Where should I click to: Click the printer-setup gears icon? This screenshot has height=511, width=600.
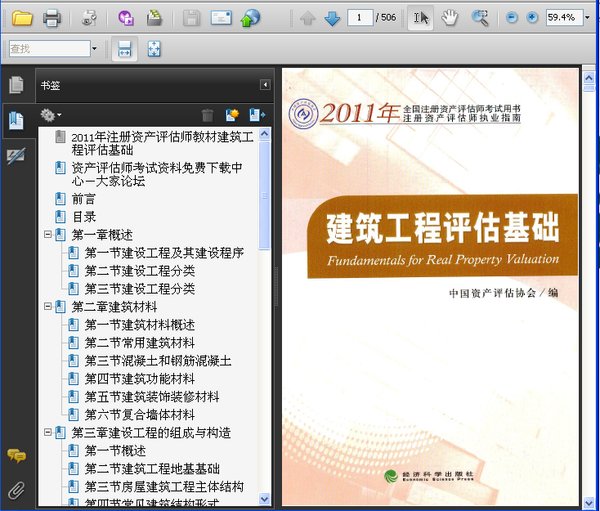pyautogui.click(x=89, y=18)
